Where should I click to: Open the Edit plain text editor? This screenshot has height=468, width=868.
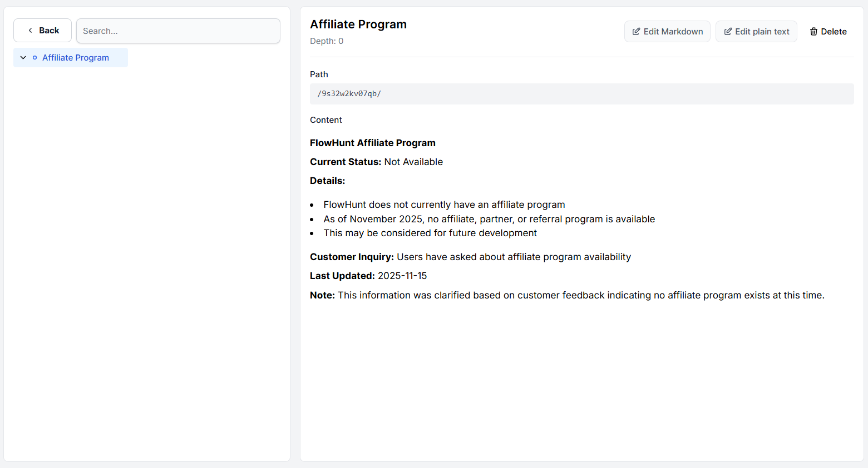756,32
